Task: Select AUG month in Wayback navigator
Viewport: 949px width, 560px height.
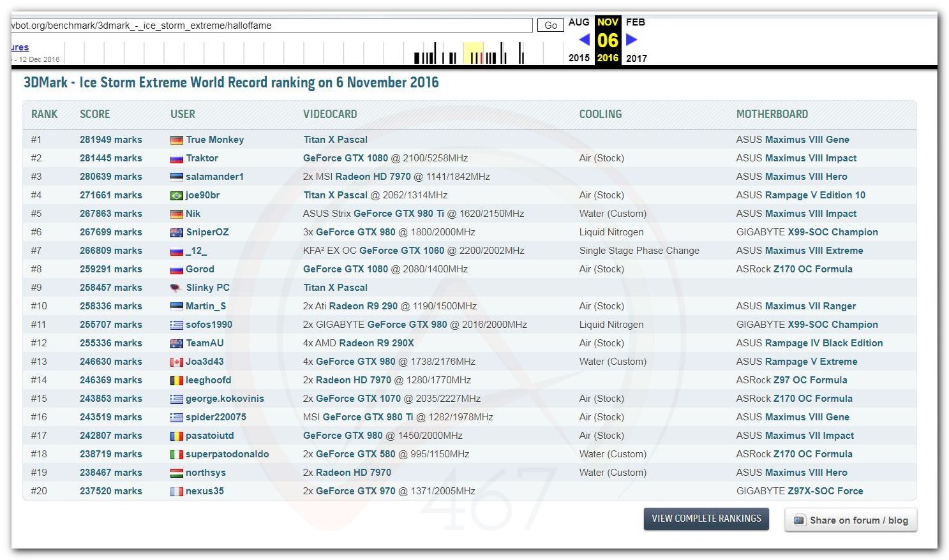Action: (x=579, y=22)
